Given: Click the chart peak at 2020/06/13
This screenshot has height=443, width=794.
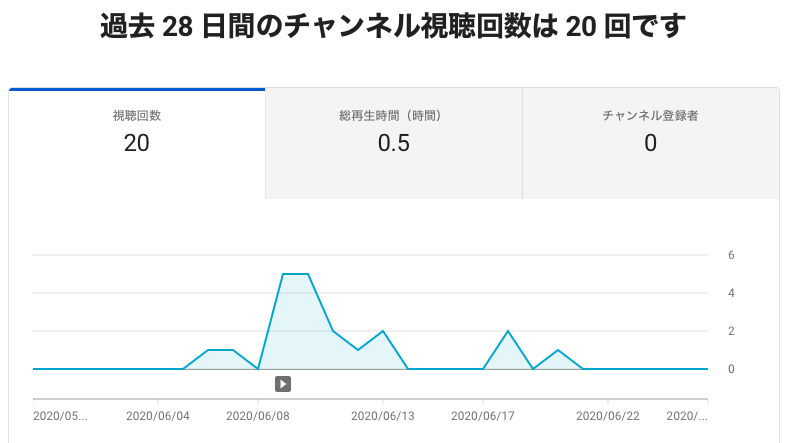Looking at the screenshot, I should tap(383, 331).
